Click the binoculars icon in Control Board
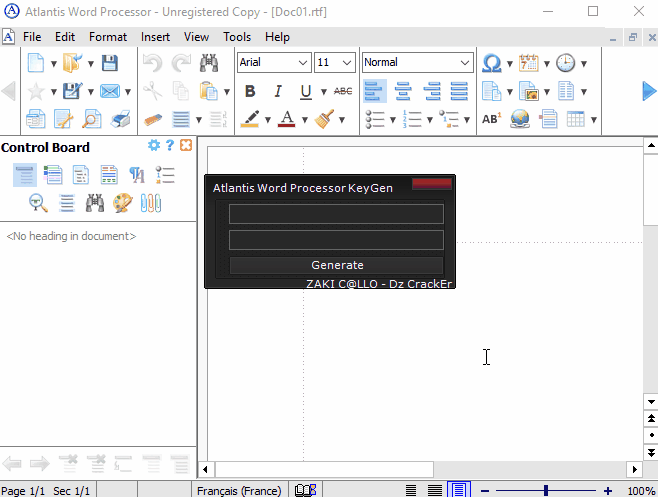This screenshot has width=658, height=497. pyautogui.click(x=95, y=203)
